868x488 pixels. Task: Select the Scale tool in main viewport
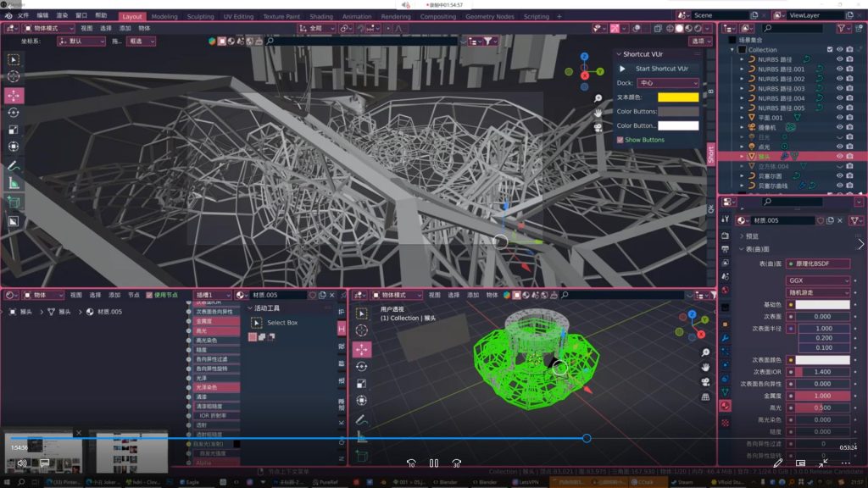14,130
